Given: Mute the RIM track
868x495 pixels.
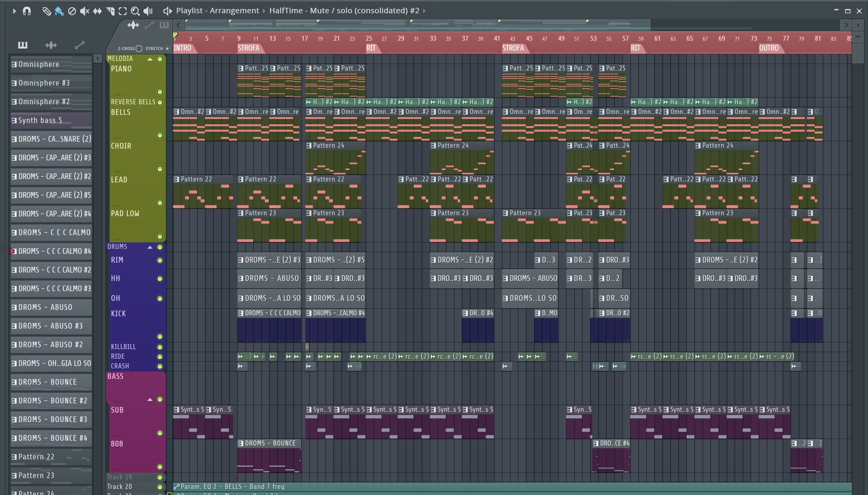Looking at the screenshot, I should coord(160,260).
